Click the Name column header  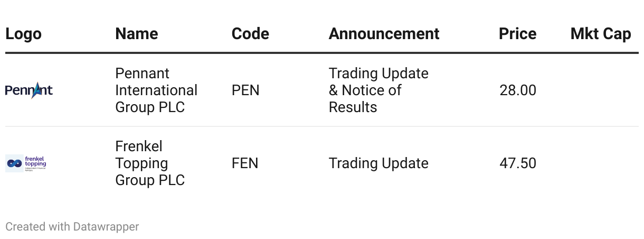136,34
